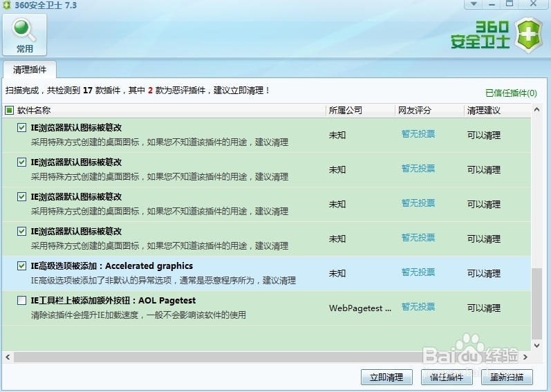Click the vertical scrollbar up arrow

(x=536, y=110)
